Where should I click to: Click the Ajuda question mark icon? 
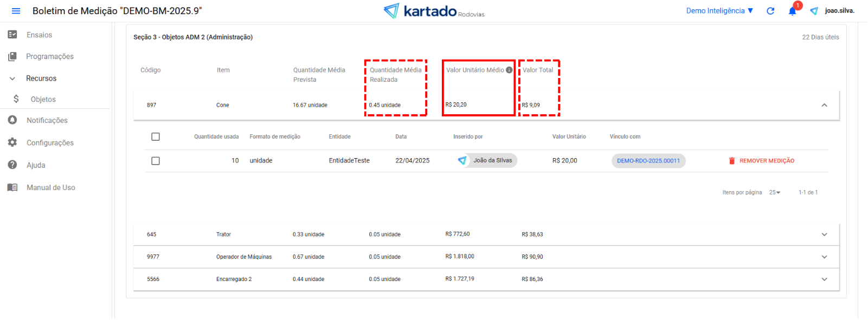click(12, 165)
